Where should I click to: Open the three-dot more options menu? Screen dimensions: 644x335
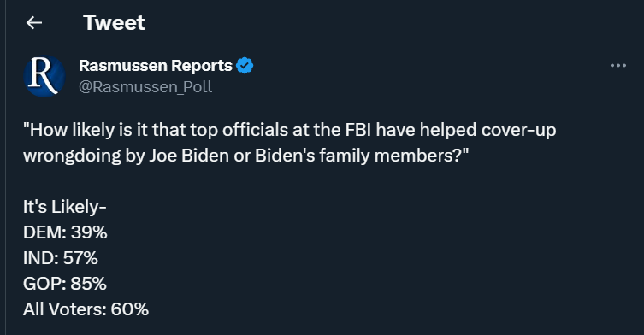618,66
